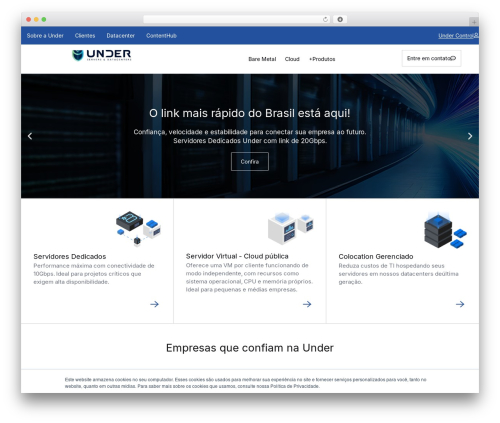Open the Bare Metal menu
The image size is (500, 423).
click(262, 59)
